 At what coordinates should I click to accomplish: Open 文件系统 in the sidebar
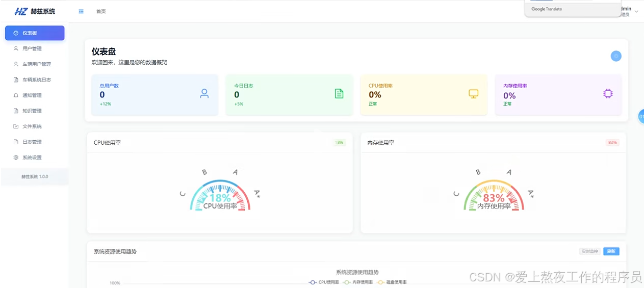point(35,126)
